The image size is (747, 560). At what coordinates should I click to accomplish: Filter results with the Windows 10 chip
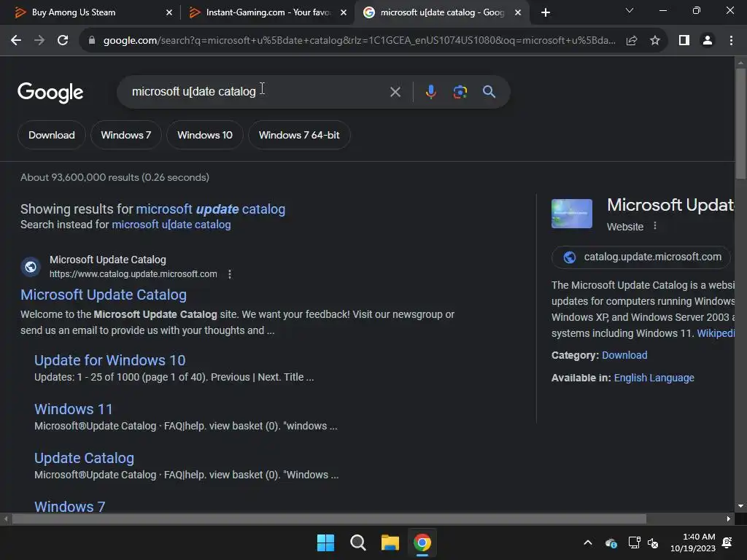(x=205, y=135)
